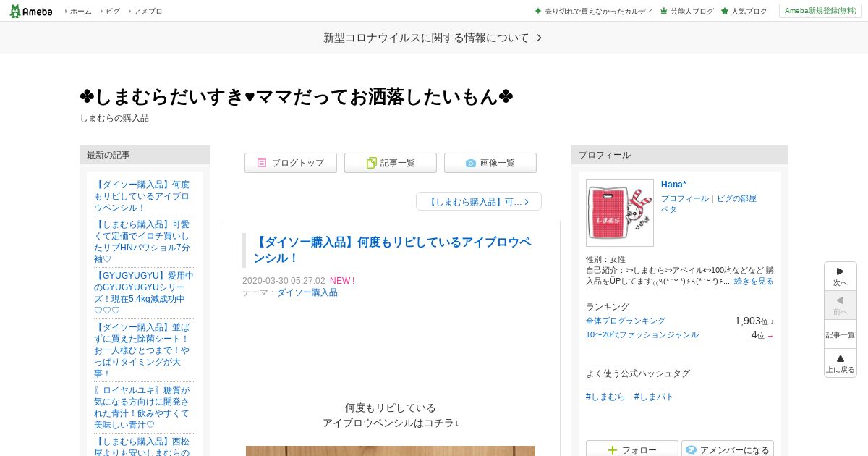Click the 画像一覧 tab button

[490, 163]
